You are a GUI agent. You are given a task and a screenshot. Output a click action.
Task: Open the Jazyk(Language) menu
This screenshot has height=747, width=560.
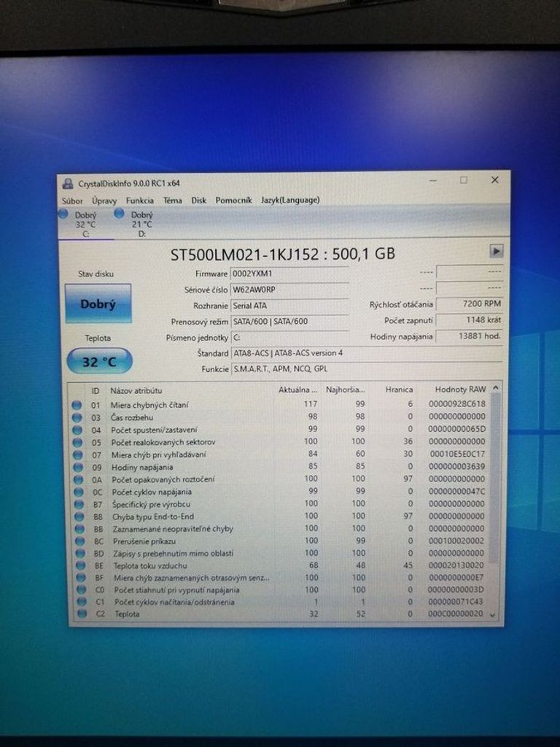290,200
